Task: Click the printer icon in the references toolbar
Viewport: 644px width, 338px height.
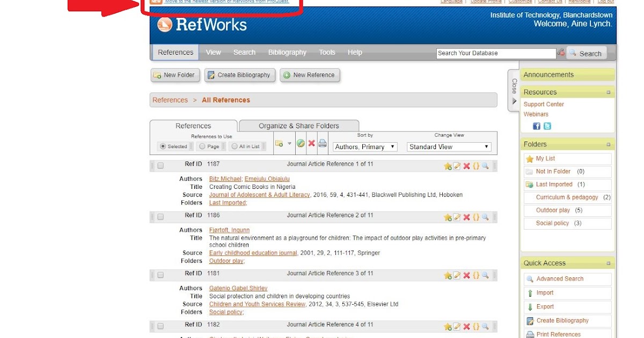Action: [321, 143]
